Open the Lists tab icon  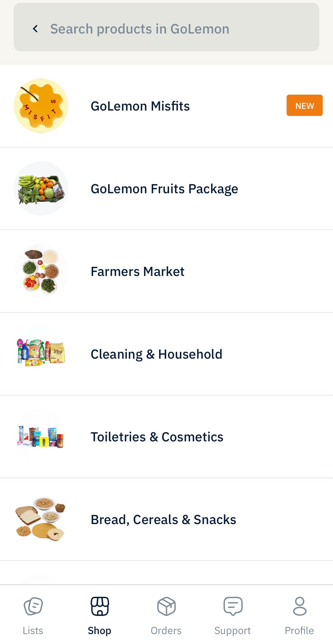33,606
